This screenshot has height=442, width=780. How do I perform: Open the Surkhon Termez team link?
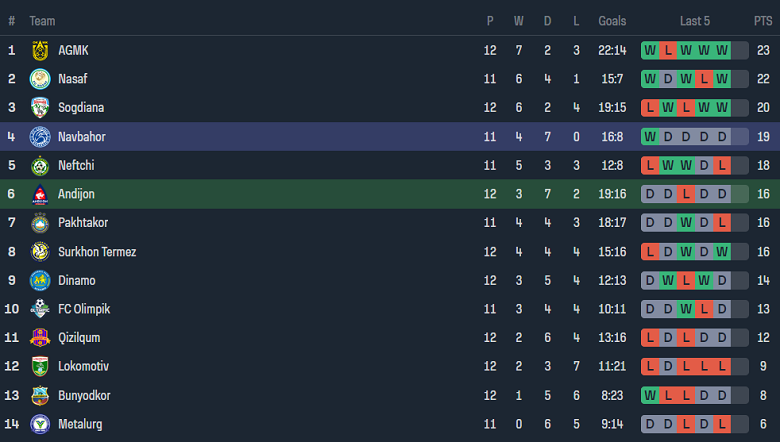[x=97, y=252]
